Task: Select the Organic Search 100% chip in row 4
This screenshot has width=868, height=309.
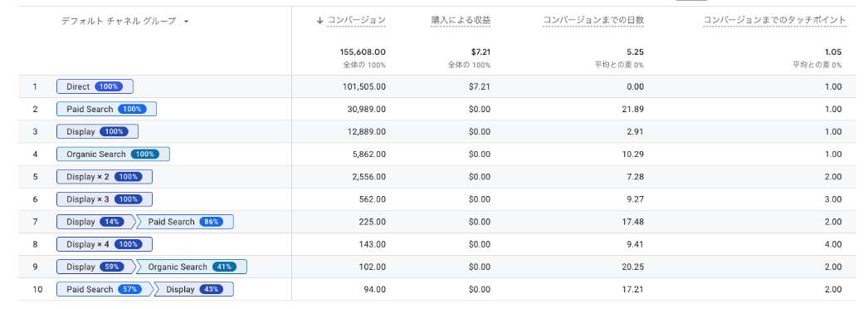Action: click(113, 154)
